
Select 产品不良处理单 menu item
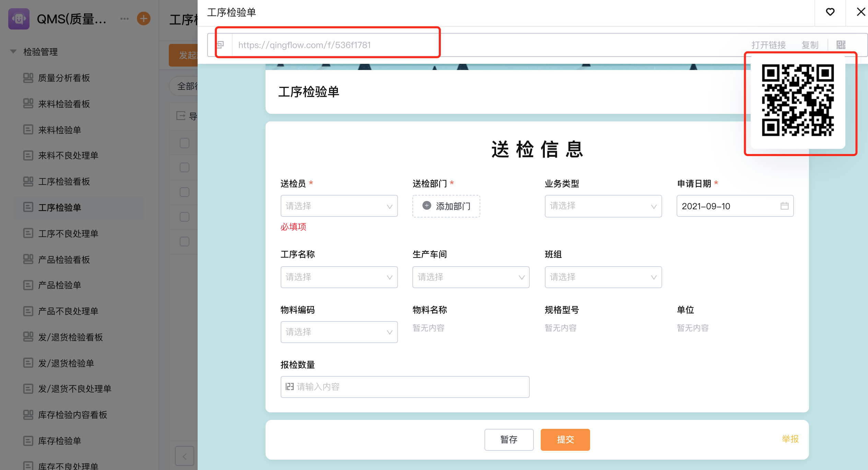click(x=68, y=311)
